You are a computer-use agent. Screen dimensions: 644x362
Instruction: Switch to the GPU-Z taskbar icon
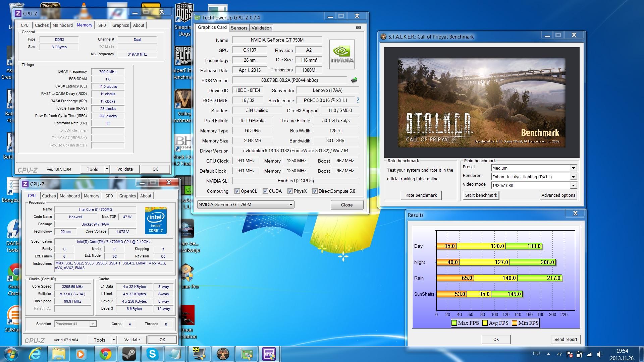point(246,354)
